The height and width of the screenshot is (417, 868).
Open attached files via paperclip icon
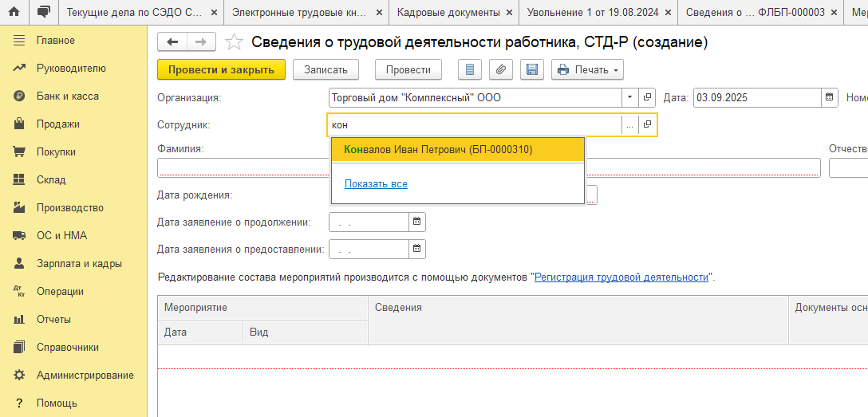[500, 70]
